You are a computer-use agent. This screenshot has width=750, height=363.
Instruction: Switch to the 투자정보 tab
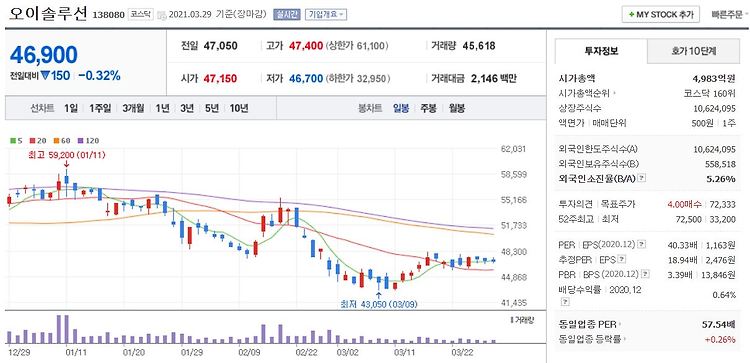point(601,51)
